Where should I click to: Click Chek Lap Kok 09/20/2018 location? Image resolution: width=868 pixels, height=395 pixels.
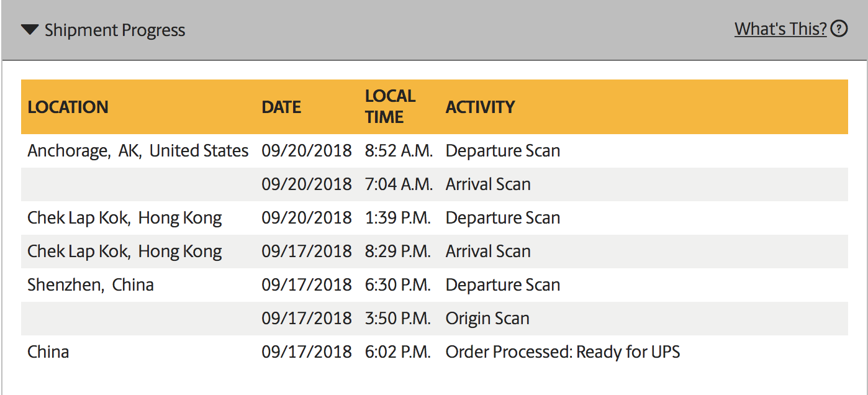coord(124,218)
